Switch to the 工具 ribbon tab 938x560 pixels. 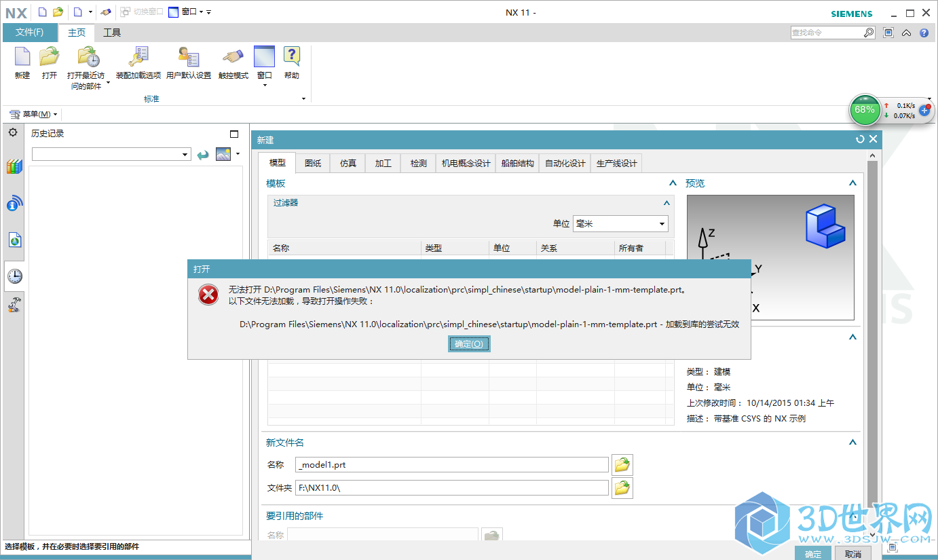[x=112, y=33]
